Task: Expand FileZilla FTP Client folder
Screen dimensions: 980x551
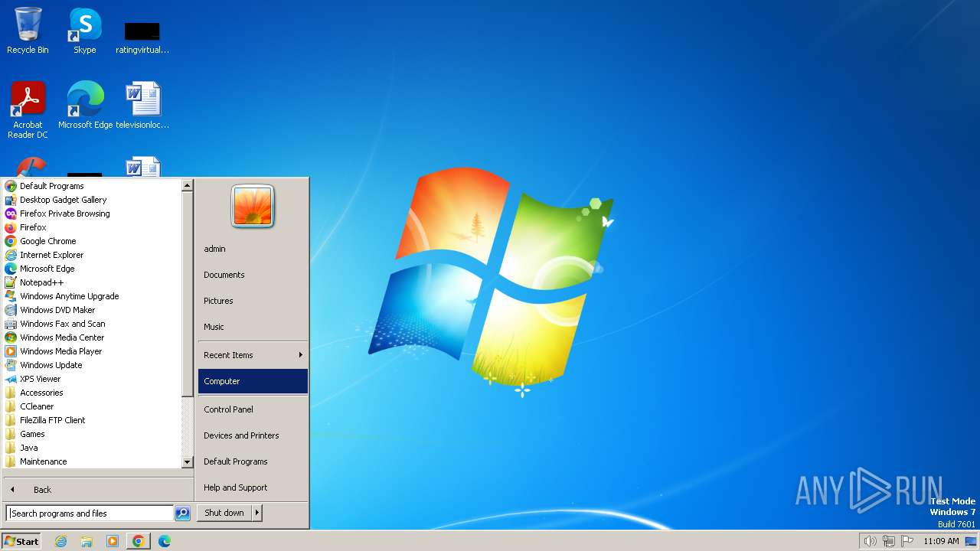Action: tap(53, 420)
